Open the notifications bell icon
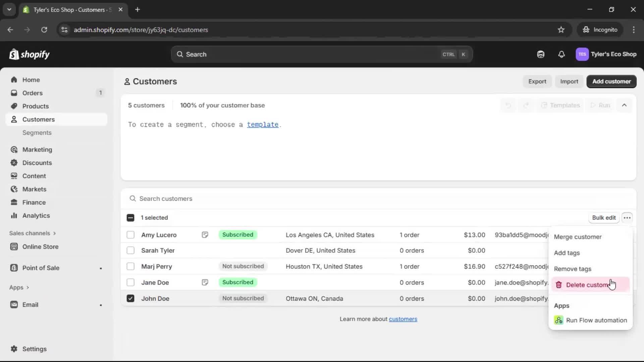Image resolution: width=644 pixels, height=362 pixels. (561, 54)
